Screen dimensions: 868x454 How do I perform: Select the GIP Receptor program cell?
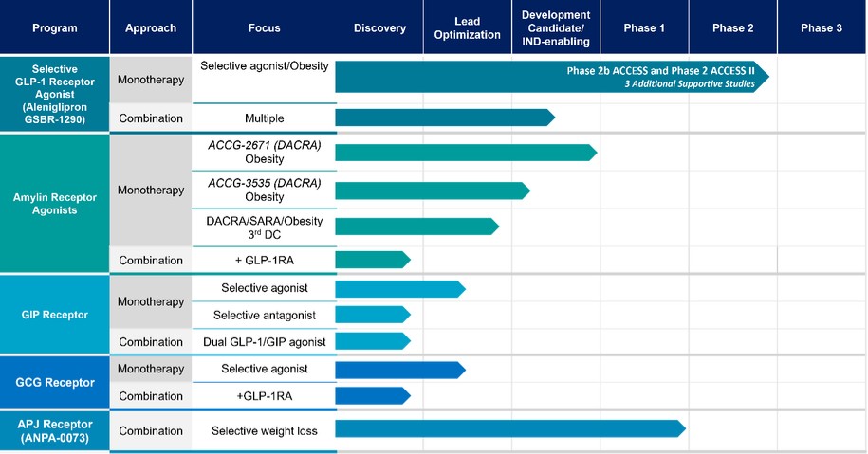pos(54,315)
